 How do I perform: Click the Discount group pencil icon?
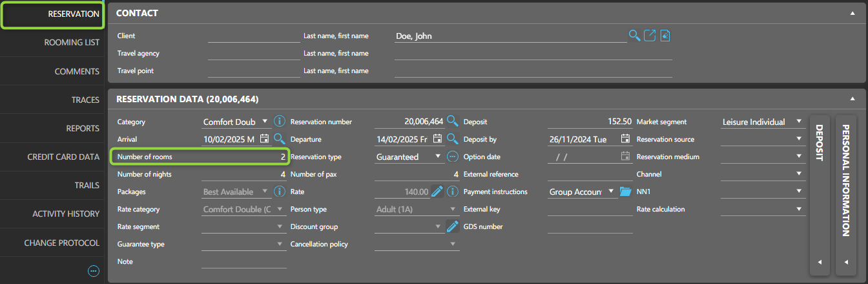(452, 226)
